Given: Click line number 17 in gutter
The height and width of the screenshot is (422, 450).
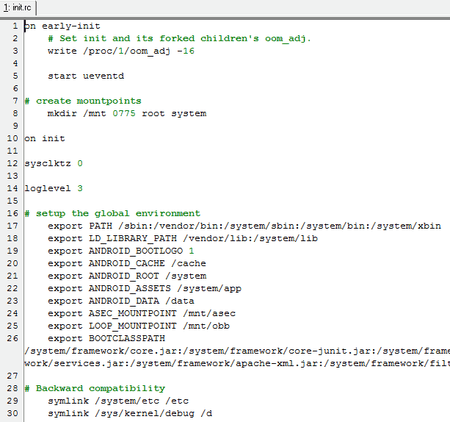Looking at the screenshot, I should (x=13, y=226).
